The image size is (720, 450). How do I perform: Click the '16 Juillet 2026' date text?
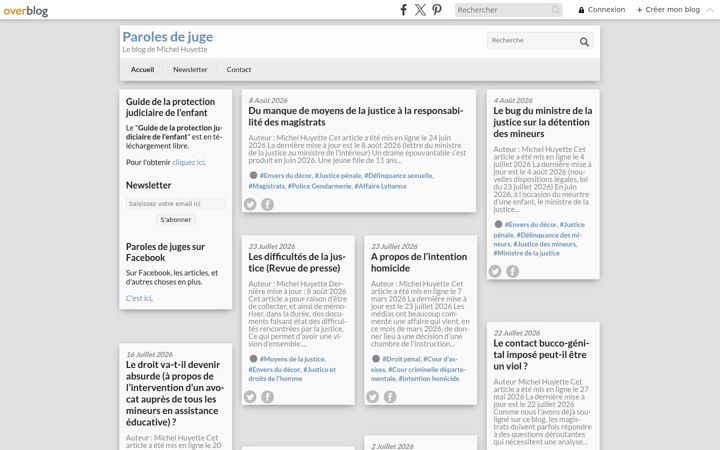pos(149,354)
